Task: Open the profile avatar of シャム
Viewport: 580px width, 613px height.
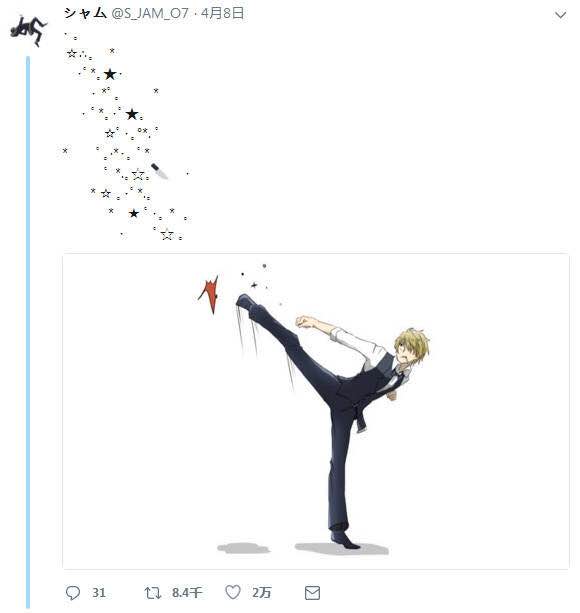Action: [x=28, y=30]
